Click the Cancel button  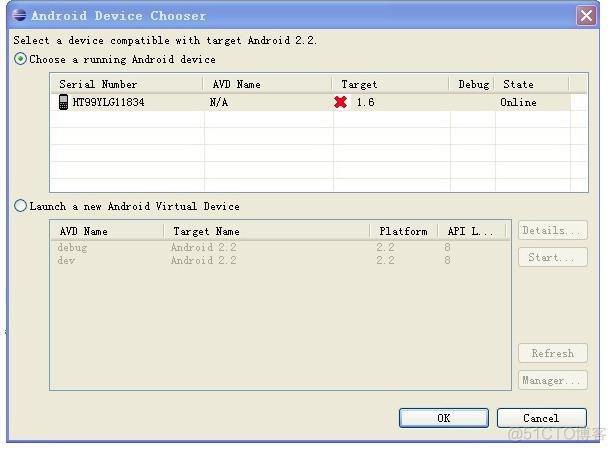point(541,418)
